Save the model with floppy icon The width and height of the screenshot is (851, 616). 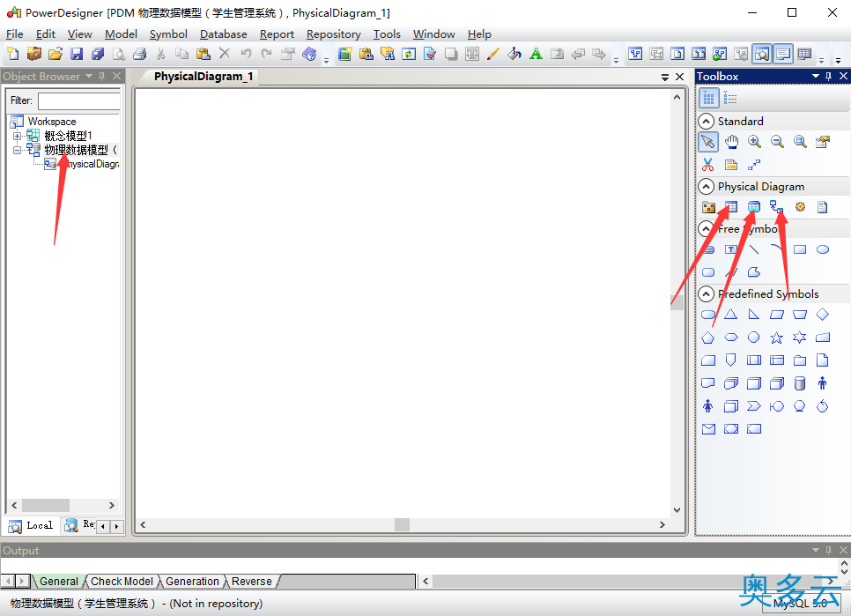(x=77, y=54)
